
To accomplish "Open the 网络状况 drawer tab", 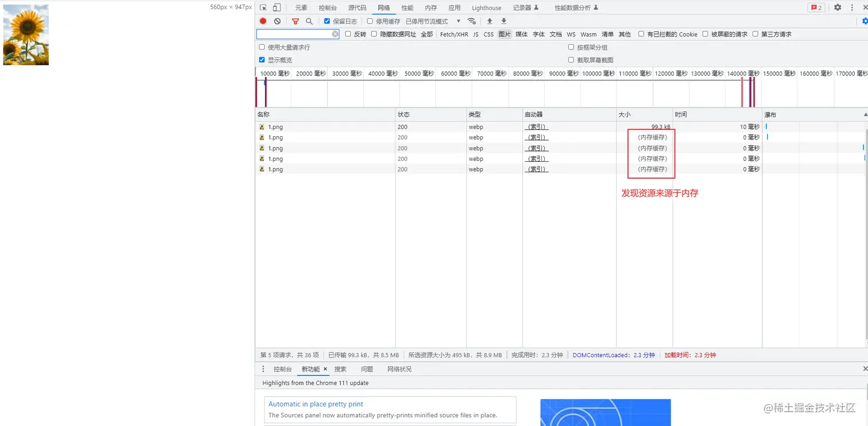I will click(x=400, y=369).
